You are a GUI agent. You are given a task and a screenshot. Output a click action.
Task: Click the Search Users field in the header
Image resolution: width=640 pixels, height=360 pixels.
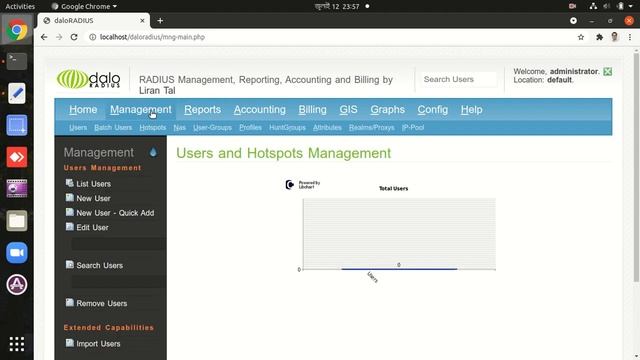459,79
